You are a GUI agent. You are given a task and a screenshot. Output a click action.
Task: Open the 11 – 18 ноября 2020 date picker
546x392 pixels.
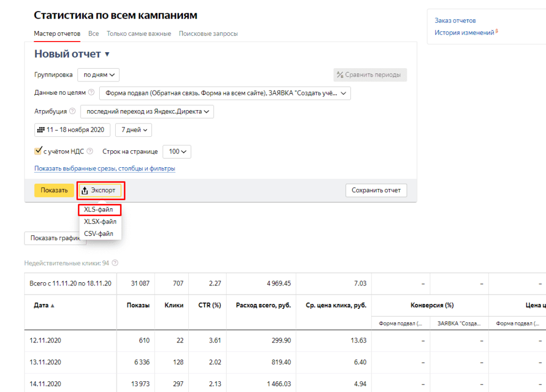[72, 130]
